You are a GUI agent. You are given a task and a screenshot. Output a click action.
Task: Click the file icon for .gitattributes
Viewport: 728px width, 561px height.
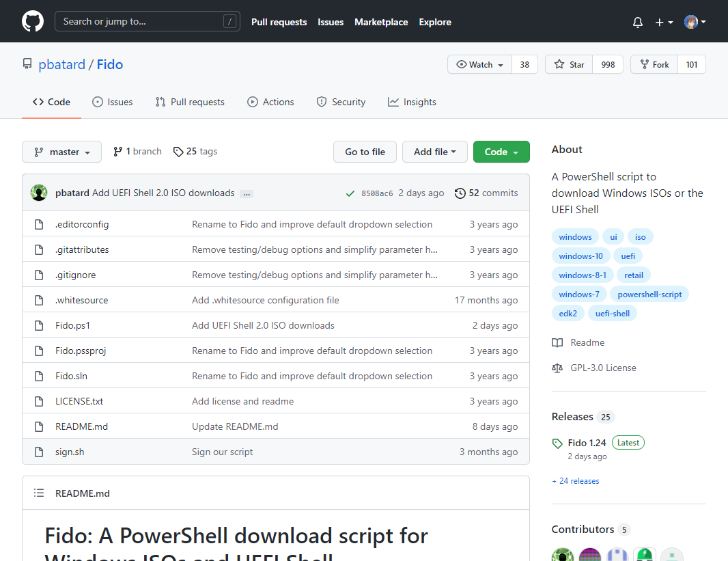point(39,249)
